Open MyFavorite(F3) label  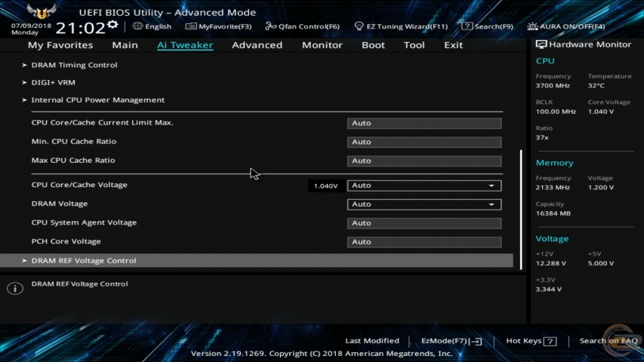[225, 26]
